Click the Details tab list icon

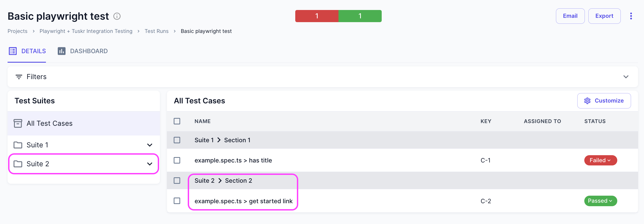point(13,51)
